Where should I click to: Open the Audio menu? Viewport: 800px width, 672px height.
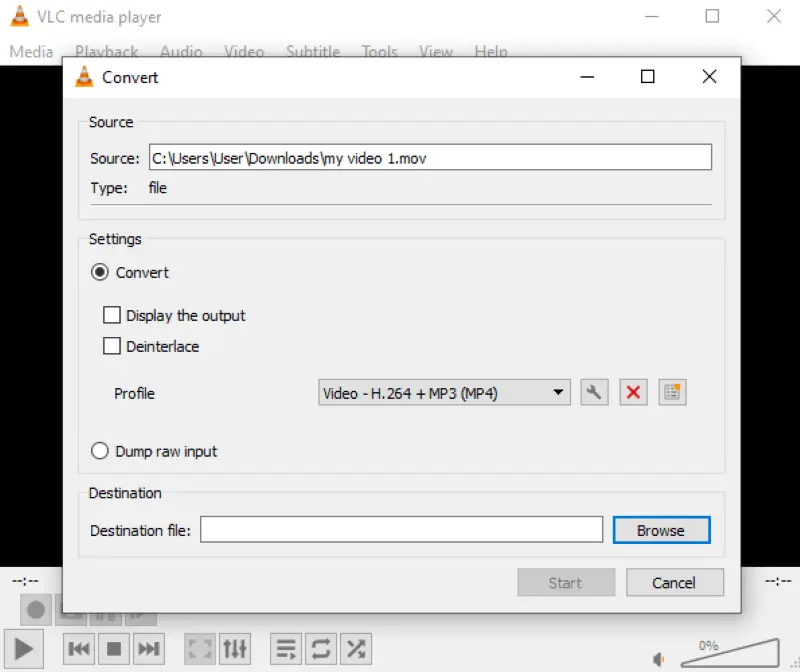point(181,51)
